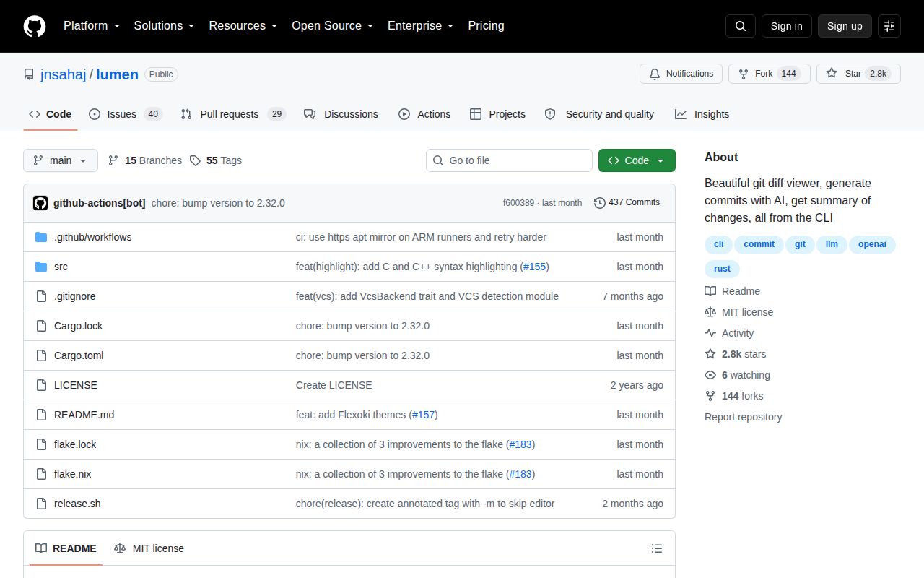Image resolution: width=924 pixels, height=578 pixels.
Task: Switch to the Issues tab
Action: 126,114
